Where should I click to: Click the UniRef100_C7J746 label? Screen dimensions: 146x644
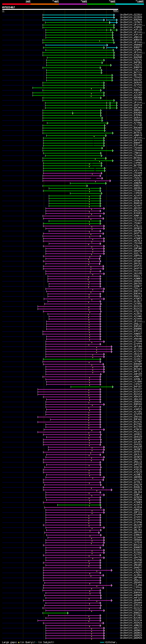[x=131, y=168]
